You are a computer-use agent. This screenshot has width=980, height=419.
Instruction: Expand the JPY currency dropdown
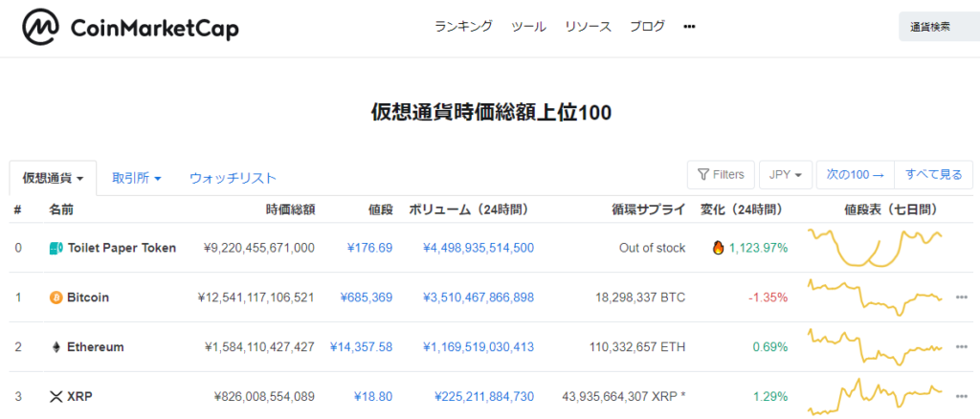click(x=786, y=175)
